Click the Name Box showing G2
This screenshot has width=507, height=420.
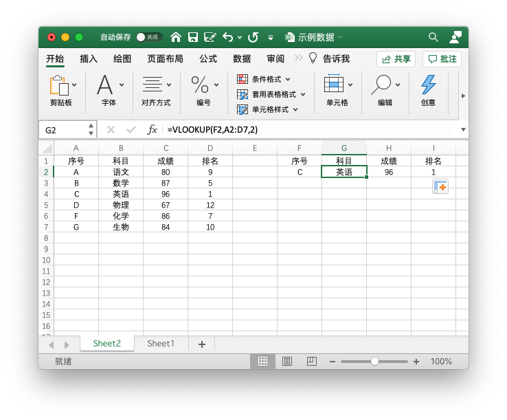(x=62, y=129)
